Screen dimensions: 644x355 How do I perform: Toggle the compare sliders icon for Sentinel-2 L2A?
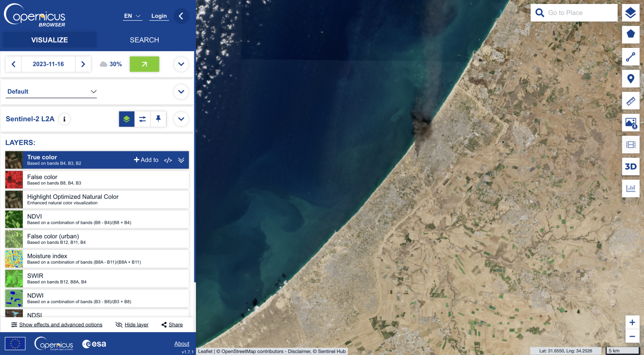(x=142, y=119)
